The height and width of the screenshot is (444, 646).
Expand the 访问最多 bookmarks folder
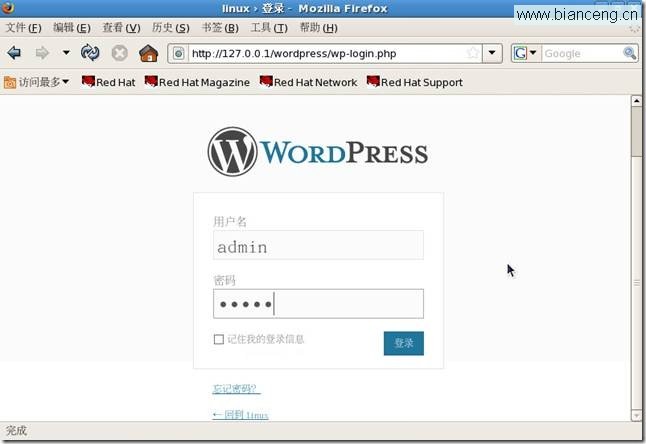click(x=36, y=82)
